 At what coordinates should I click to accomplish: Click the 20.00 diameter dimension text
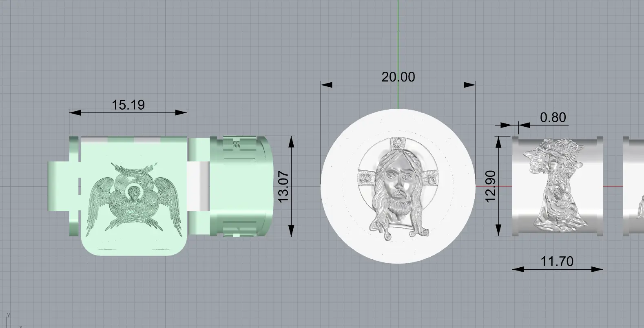tap(398, 77)
